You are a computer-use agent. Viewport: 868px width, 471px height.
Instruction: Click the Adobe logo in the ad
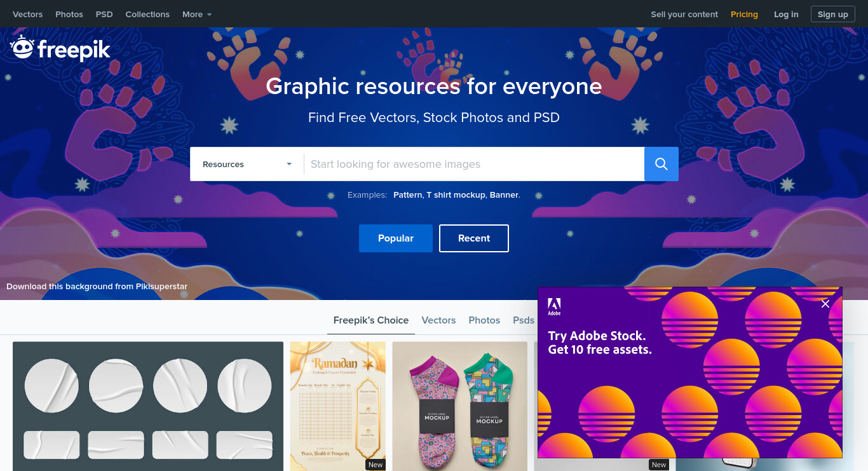point(554,307)
